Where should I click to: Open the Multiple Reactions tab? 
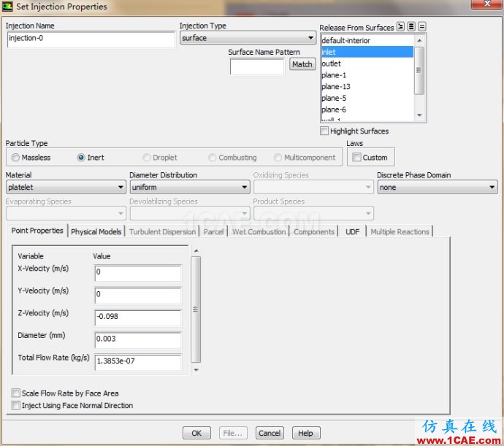coord(400,231)
